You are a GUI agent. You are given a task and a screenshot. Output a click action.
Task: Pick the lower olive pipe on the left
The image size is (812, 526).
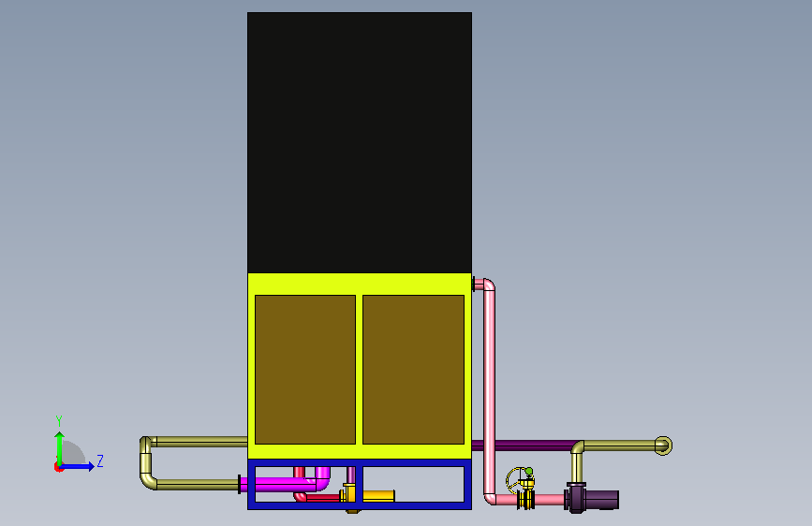[197, 485]
